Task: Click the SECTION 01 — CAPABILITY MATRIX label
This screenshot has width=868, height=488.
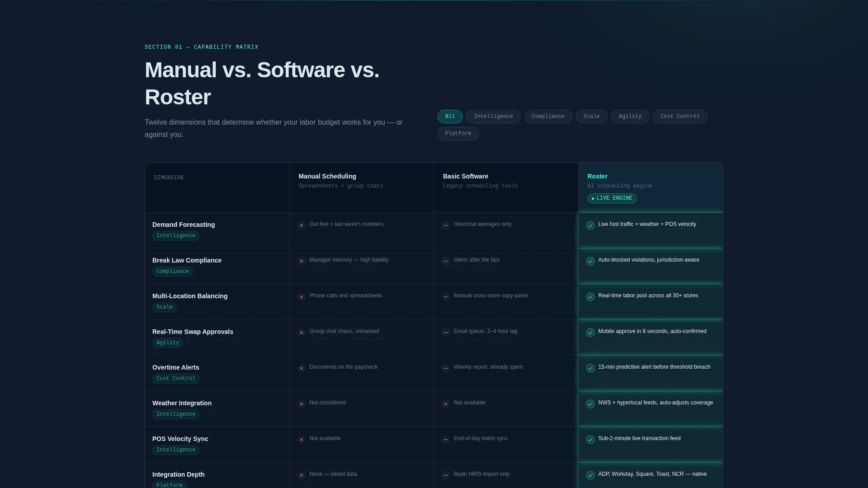Action: 202,47
